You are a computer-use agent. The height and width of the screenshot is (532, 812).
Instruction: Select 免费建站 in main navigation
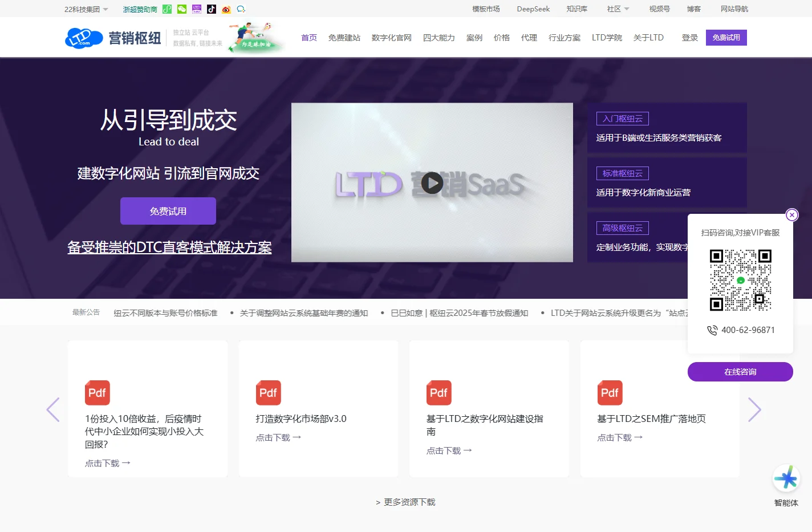pyautogui.click(x=344, y=38)
